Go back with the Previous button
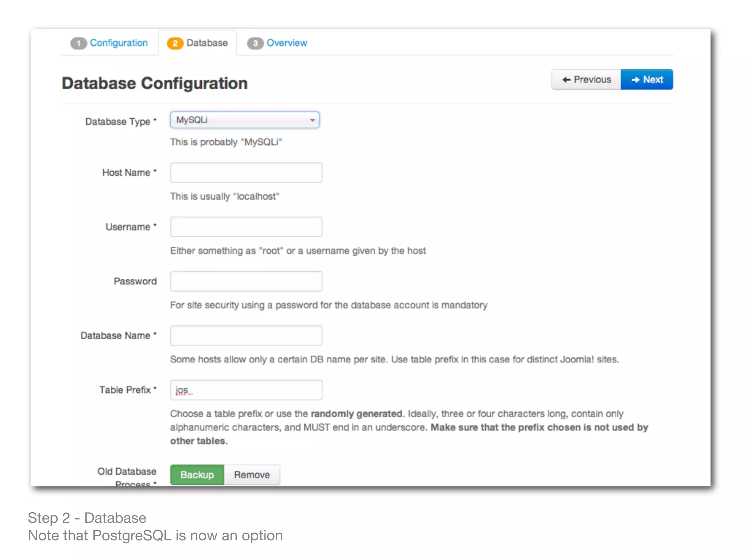The height and width of the screenshot is (560, 747). tap(586, 79)
